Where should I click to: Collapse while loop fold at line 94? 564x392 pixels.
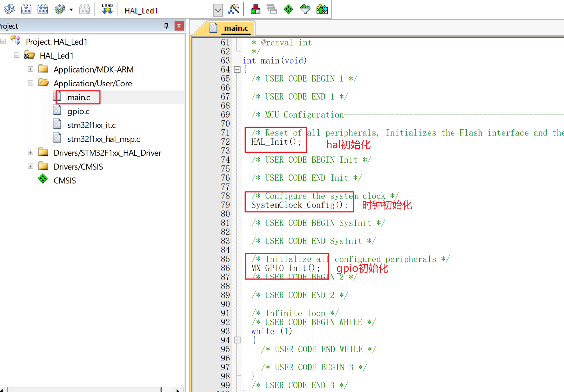click(237, 340)
